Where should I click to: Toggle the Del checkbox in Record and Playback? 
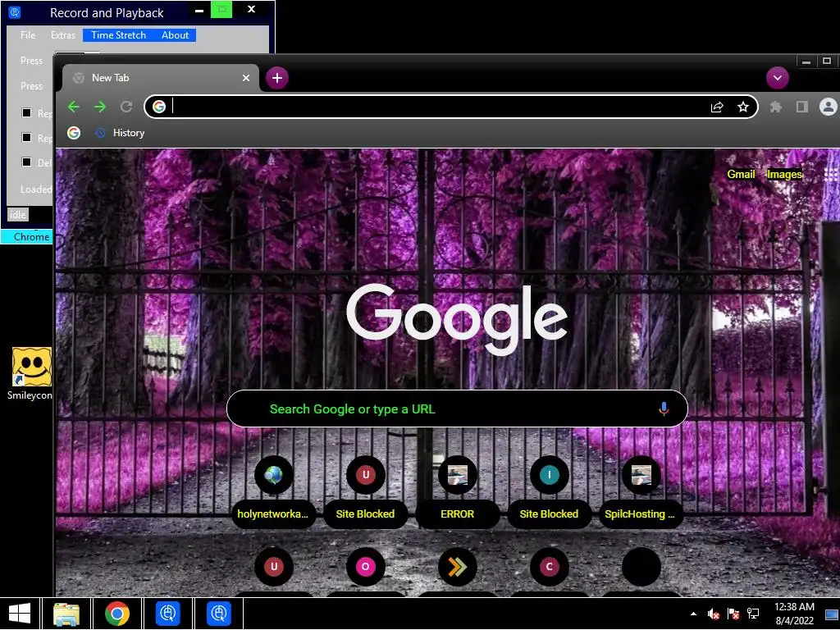tap(26, 162)
